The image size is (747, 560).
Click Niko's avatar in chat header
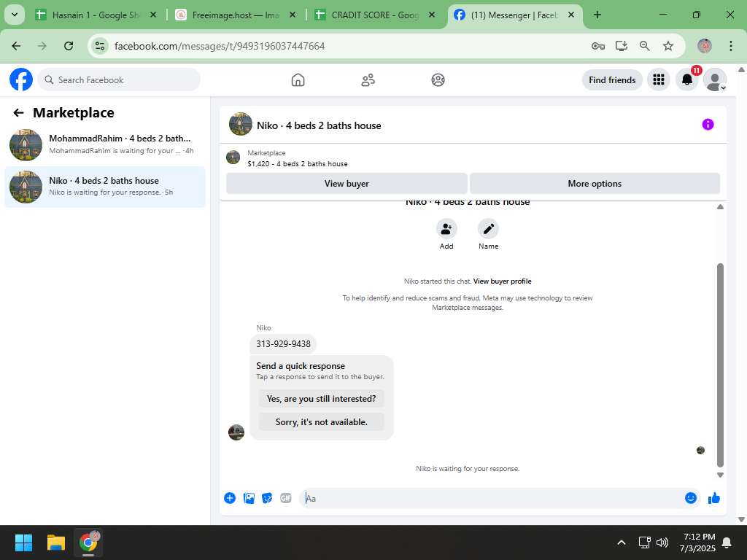[241, 124]
